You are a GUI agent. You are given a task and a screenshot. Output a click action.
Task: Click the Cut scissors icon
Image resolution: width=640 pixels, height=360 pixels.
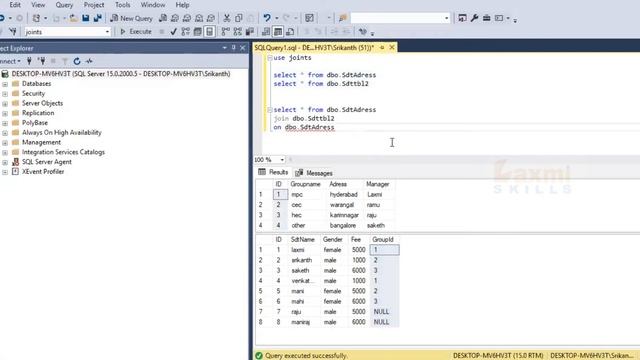point(227,18)
